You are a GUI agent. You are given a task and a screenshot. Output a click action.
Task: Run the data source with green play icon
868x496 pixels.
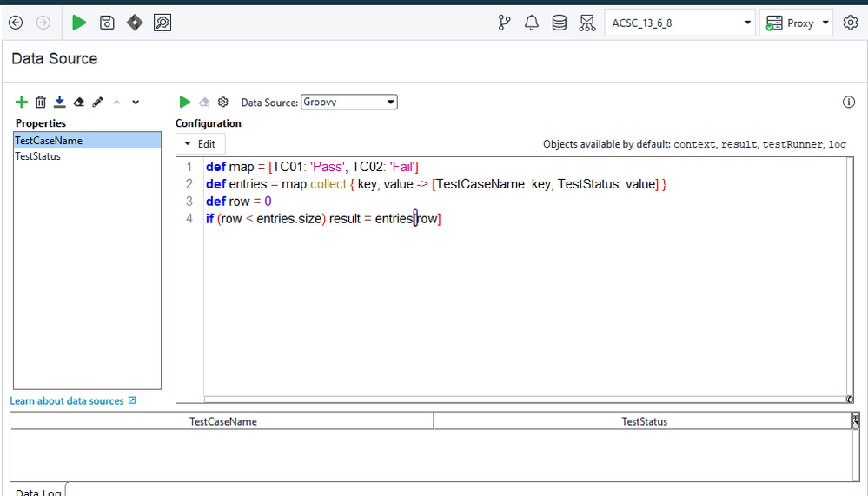click(184, 103)
